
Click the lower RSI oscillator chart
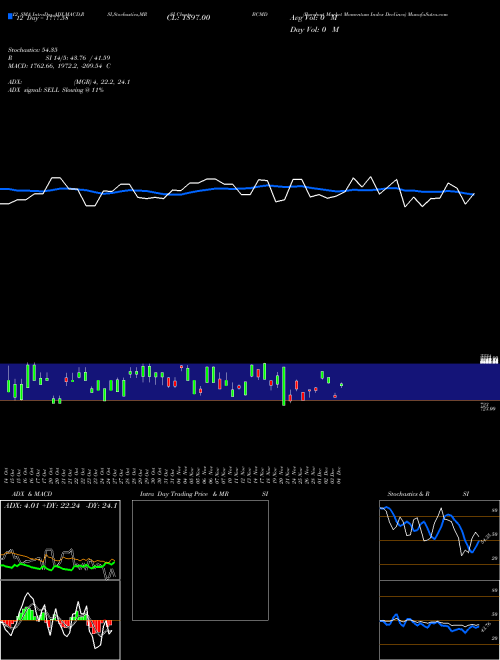(x=439, y=620)
